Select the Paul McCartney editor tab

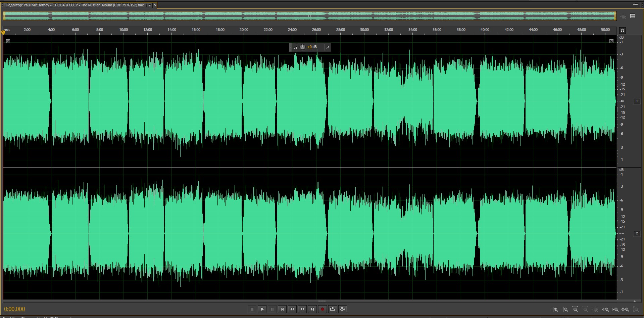coord(75,5)
